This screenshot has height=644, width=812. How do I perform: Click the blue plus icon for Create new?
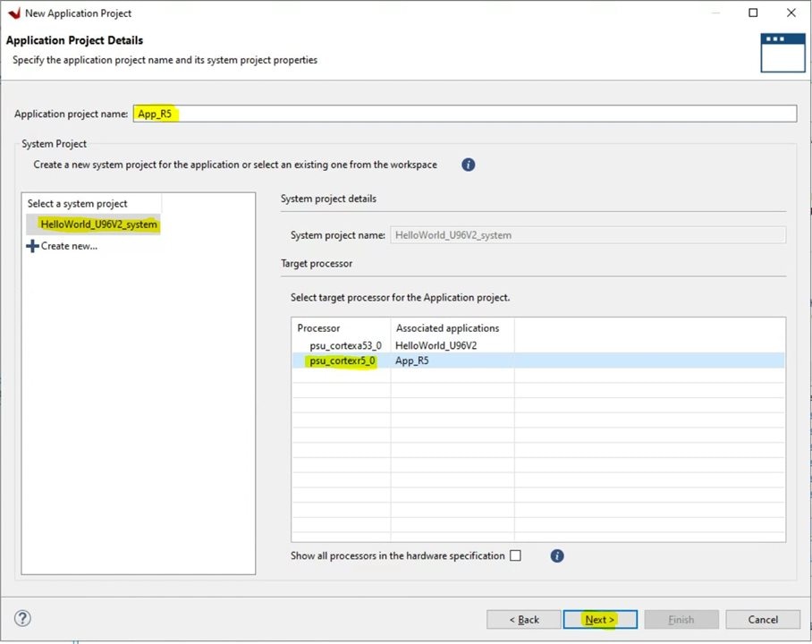click(x=32, y=246)
